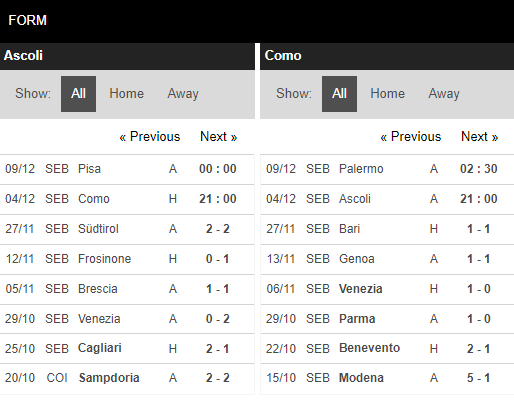Viewport: 514px width, 413px height.
Task: Go to Next fixtures for Ascoli
Action: coord(219,137)
